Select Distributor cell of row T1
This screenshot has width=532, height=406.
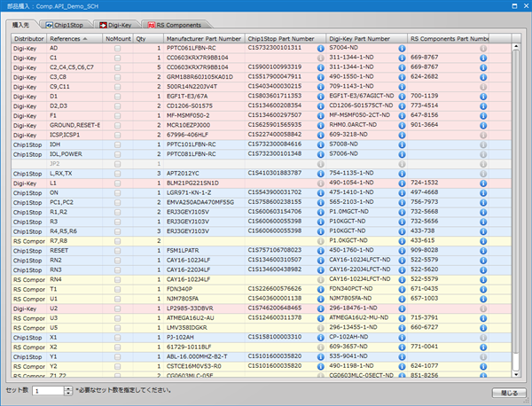(x=29, y=290)
